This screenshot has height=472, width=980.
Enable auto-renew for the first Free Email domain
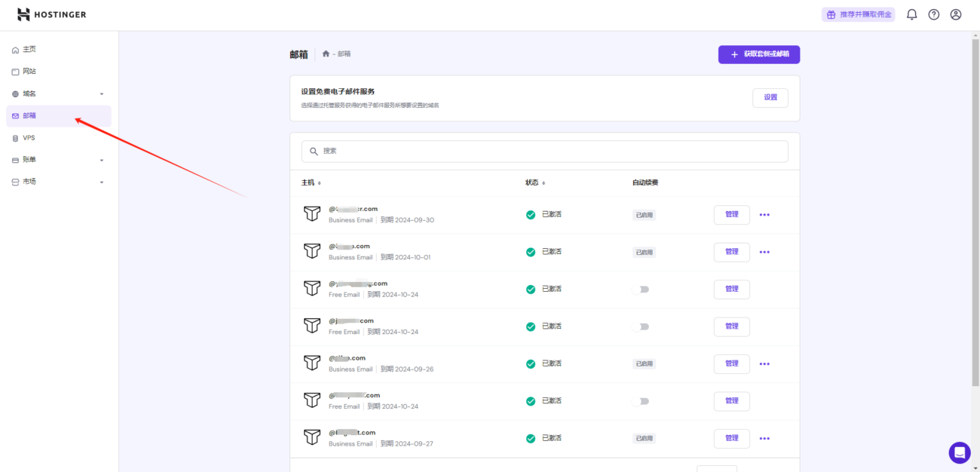[x=642, y=289]
